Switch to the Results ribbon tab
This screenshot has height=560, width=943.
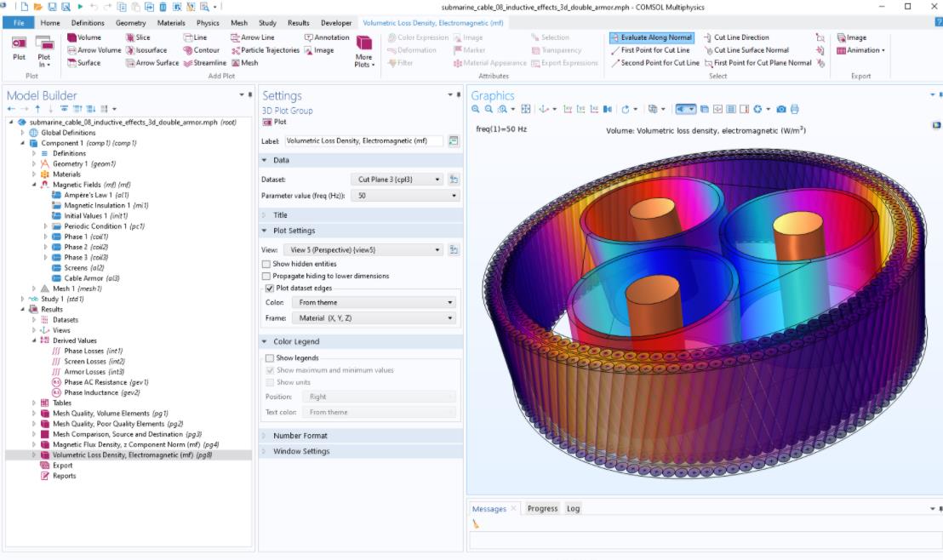(298, 23)
